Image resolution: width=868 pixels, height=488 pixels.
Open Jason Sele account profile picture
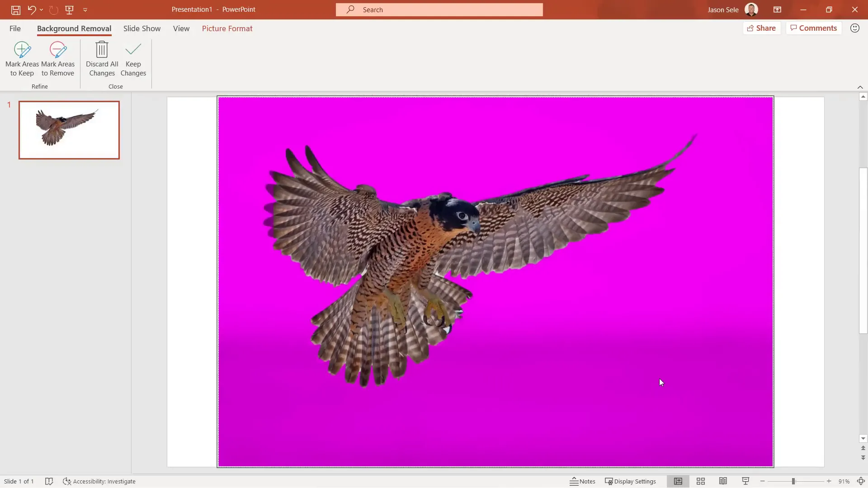point(751,9)
